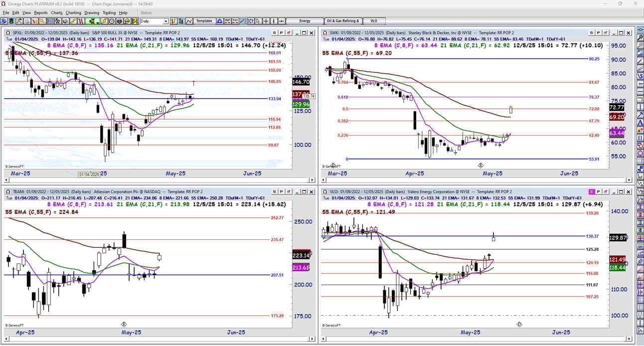Viewport: 644px width, 346px height.
Task: Click the ladder icon in the toolbar
Action: 80,21
